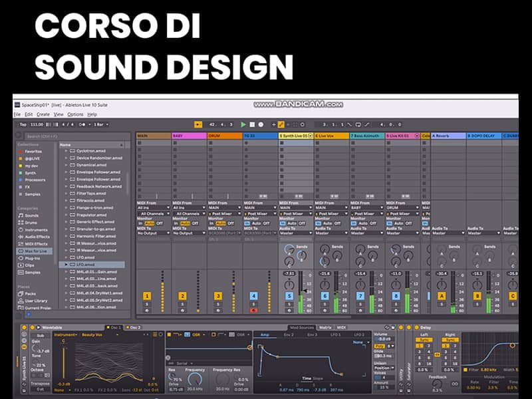This screenshot has width=532, height=399.
Task: Select the 6 Live Vox track header
Action: pyautogui.click(x=331, y=136)
